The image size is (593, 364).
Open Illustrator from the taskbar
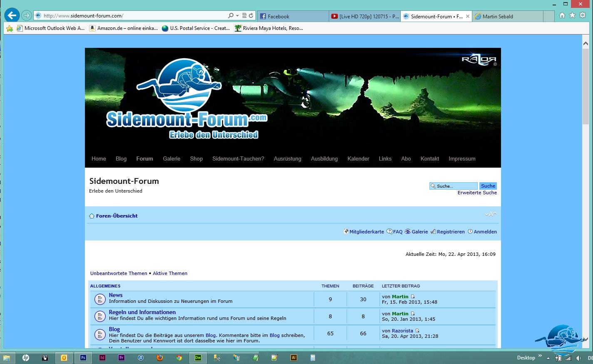tap(294, 358)
